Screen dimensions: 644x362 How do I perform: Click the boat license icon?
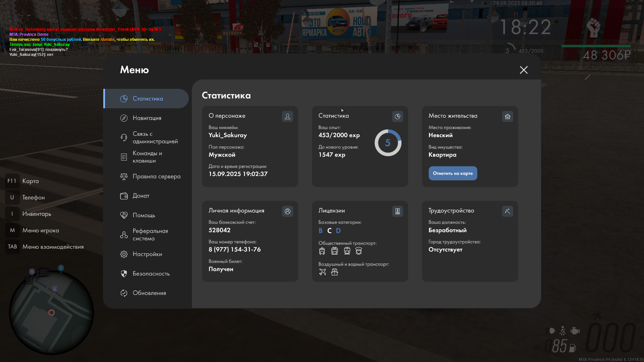click(x=334, y=272)
